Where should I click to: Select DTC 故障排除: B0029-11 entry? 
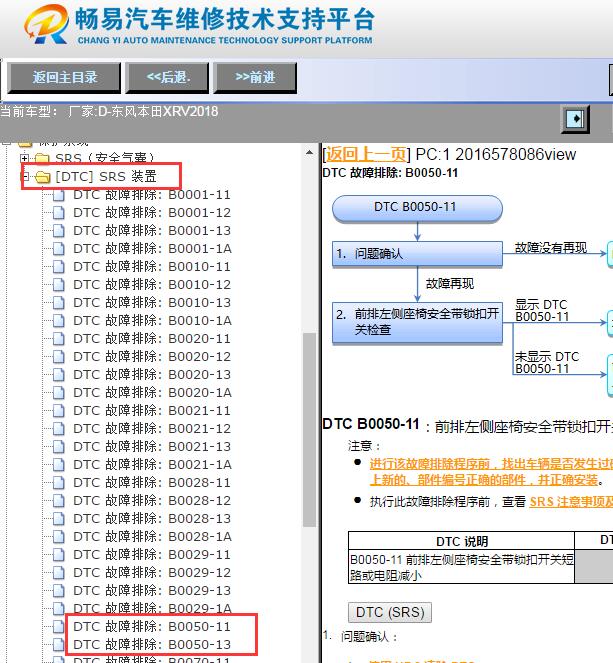pos(152,554)
